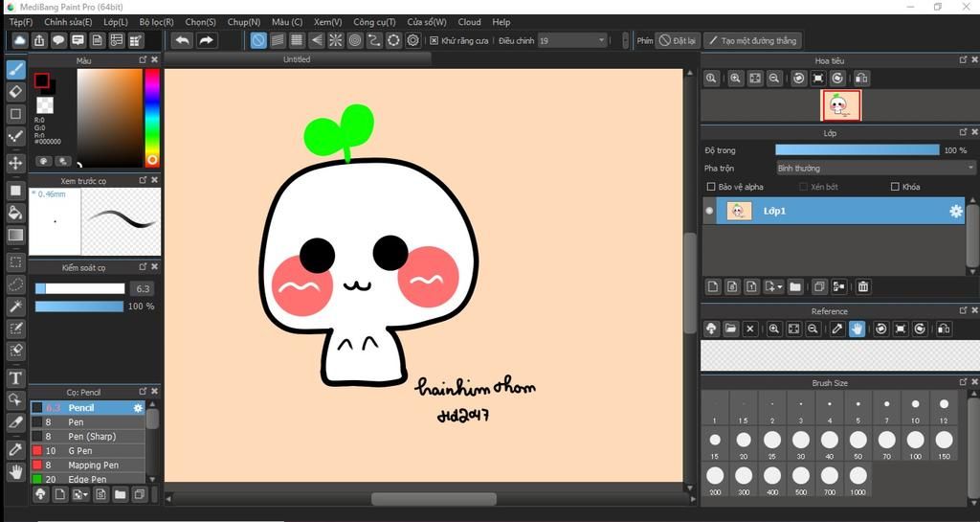Zoom in the Hoa tiêu navigator
The image size is (980, 522).
[735, 79]
